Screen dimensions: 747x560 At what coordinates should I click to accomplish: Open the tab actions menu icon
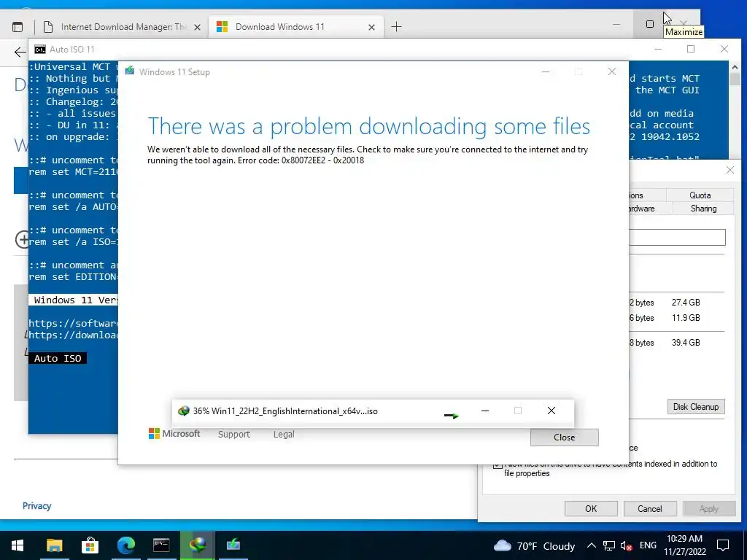(18, 27)
